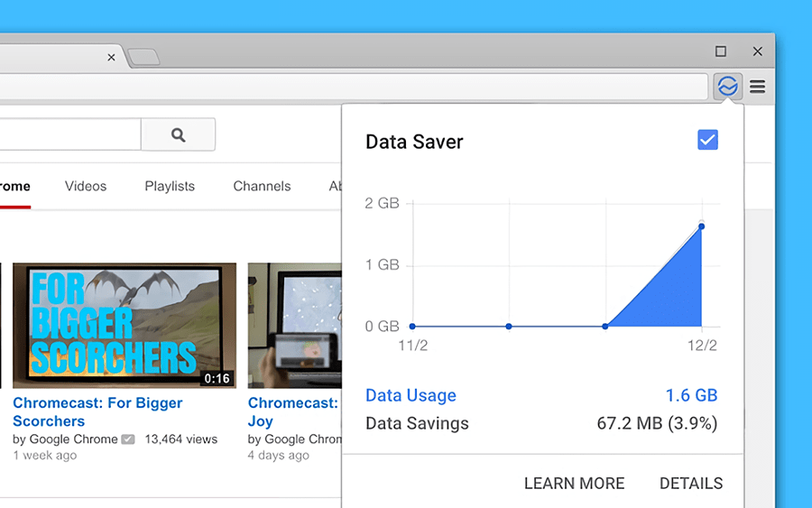Image resolution: width=812 pixels, height=508 pixels.
Task: Click the YouTube search input field
Action: click(69, 134)
